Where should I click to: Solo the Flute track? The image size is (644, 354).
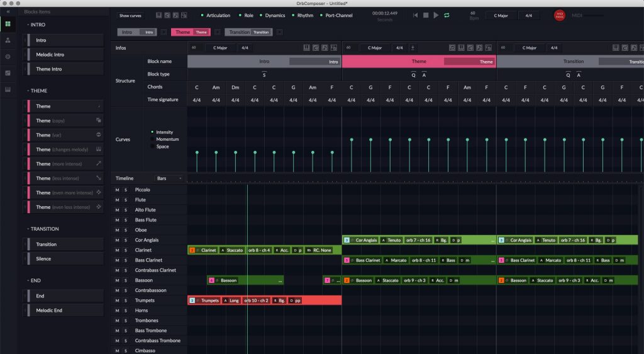click(x=126, y=200)
